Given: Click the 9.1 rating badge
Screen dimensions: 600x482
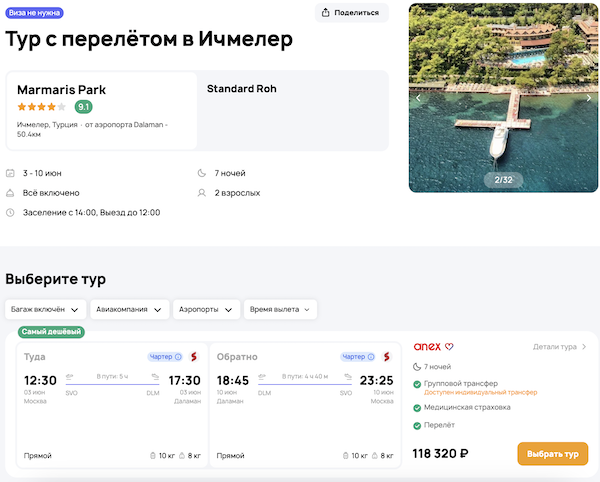Looking at the screenshot, I should point(84,106).
